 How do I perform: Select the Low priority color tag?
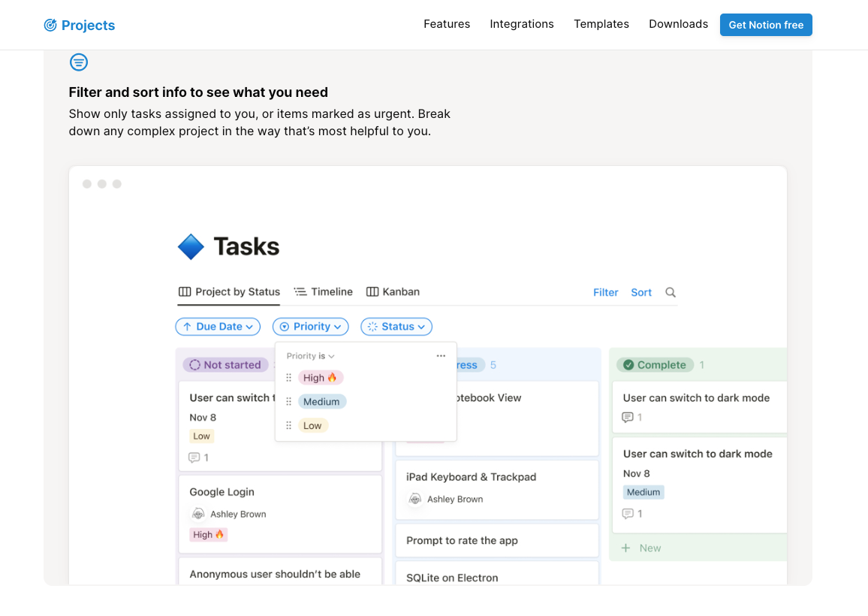[312, 426]
